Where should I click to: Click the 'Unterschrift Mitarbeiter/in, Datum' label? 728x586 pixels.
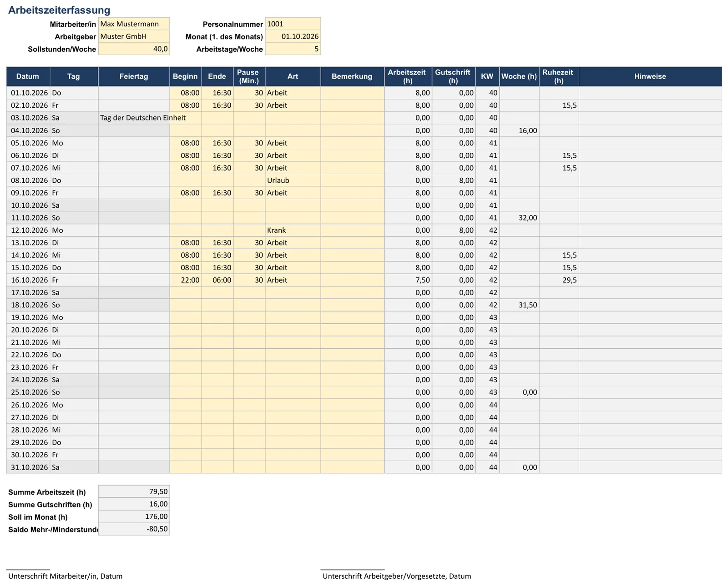pos(66,576)
